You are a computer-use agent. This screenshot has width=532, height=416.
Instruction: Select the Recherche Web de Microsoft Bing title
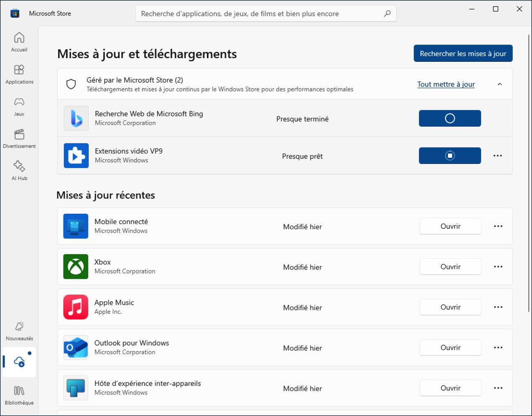[x=149, y=114]
